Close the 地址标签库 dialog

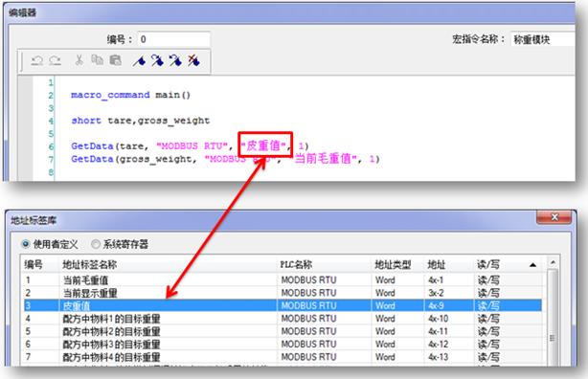click(554, 217)
